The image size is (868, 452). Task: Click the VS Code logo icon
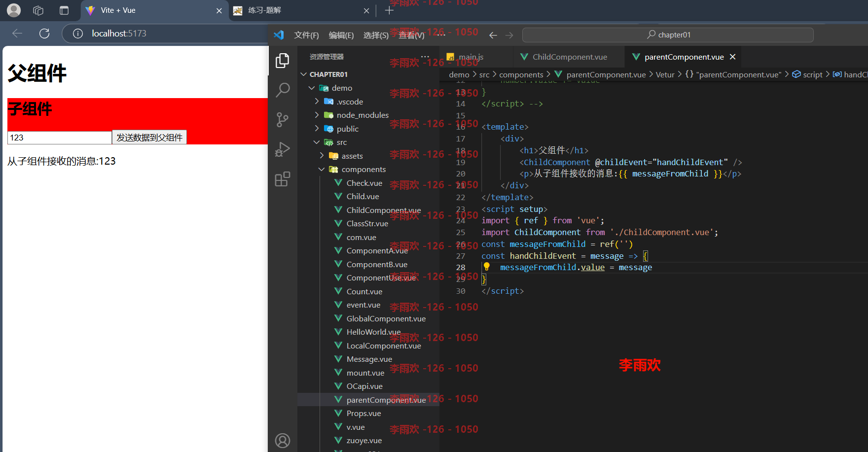tap(279, 35)
